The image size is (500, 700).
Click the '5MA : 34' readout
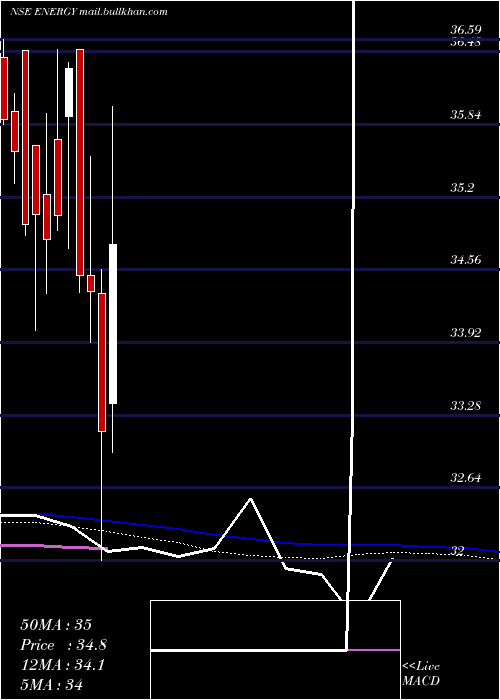pos(52,684)
